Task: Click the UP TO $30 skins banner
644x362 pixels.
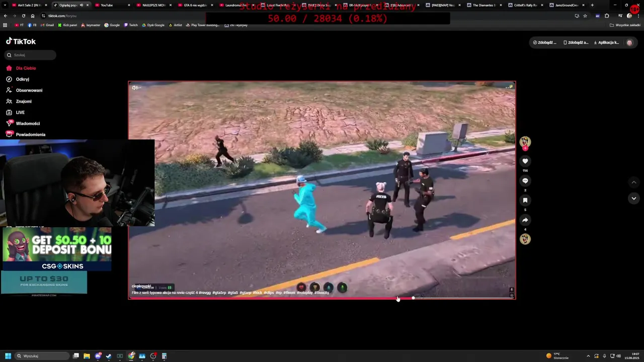Action: [44, 282]
